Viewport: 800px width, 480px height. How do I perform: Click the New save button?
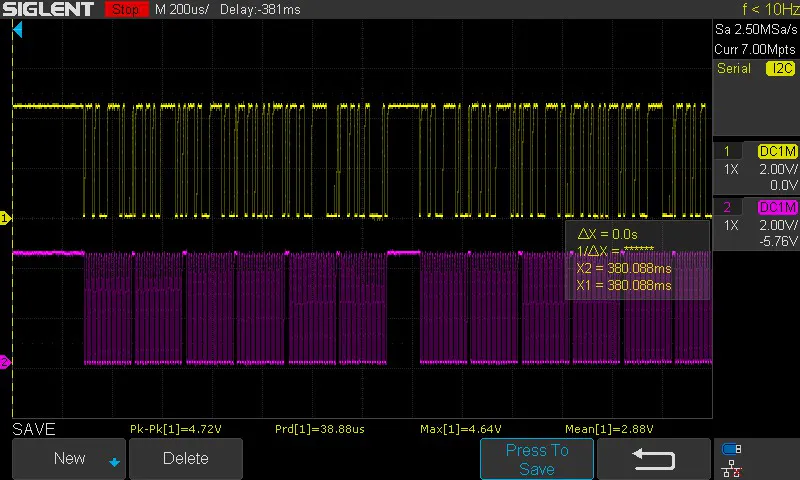[x=69, y=459]
